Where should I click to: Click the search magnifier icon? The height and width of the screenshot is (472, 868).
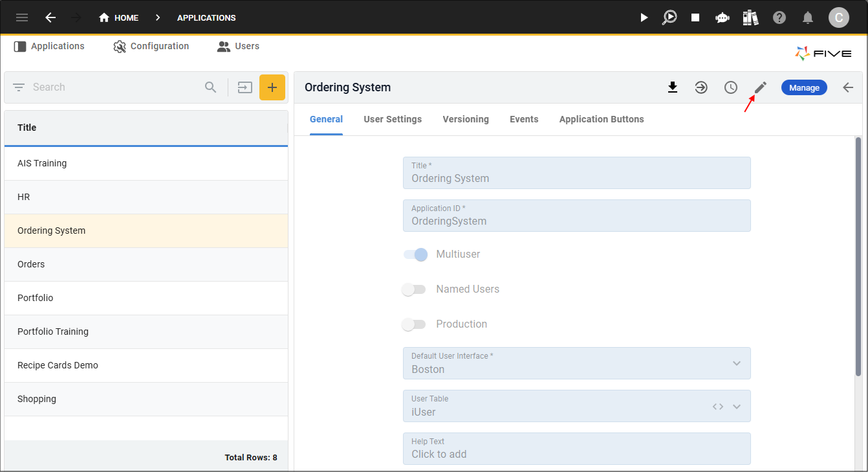(x=211, y=87)
